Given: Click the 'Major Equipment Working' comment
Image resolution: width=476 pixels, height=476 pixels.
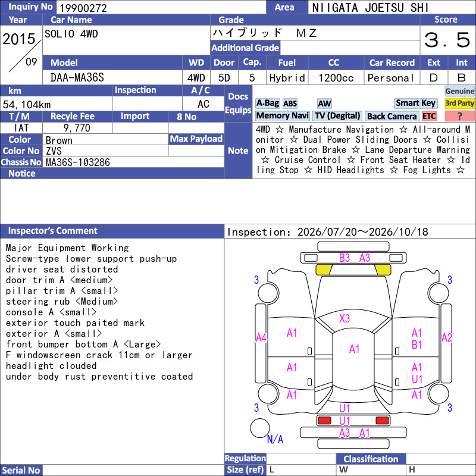Looking at the screenshot, I should (x=67, y=248).
